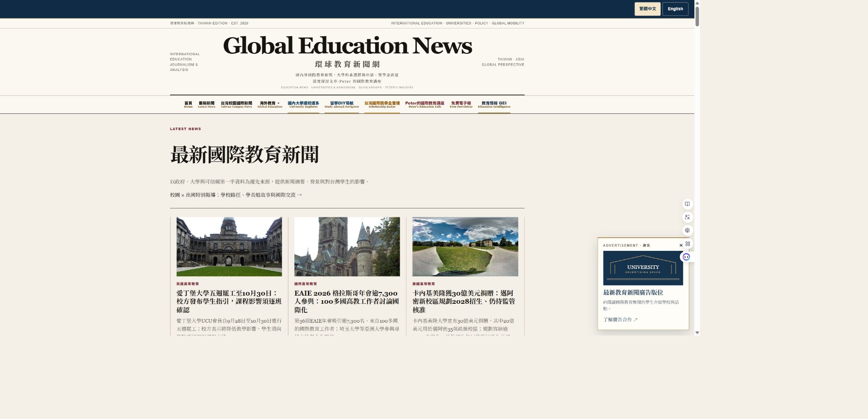Open 台灣校園國際新聞 Taiwan Campus News
This screenshot has height=419, width=868.
tap(236, 104)
